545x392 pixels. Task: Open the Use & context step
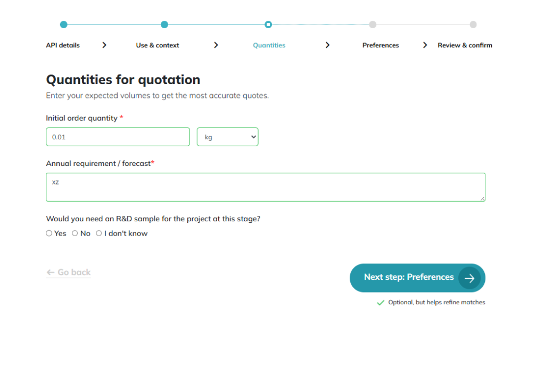pyautogui.click(x=158, y=45)
